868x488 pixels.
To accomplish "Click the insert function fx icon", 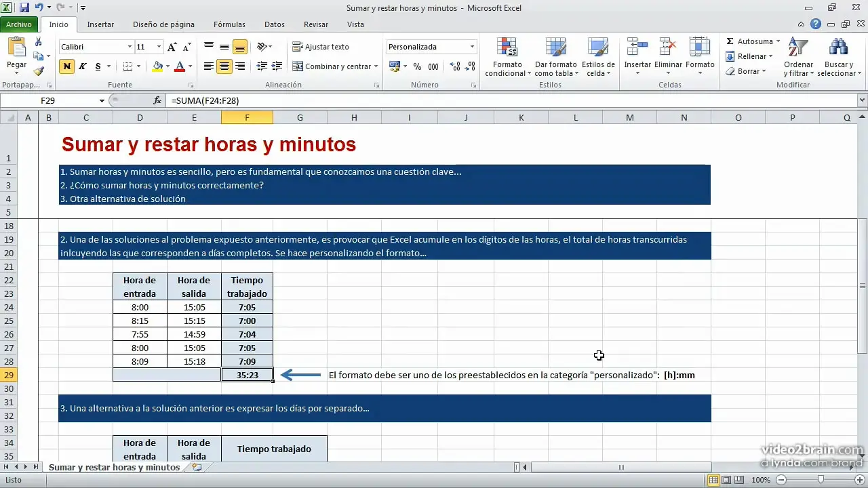I will click(x=157, y=100).
